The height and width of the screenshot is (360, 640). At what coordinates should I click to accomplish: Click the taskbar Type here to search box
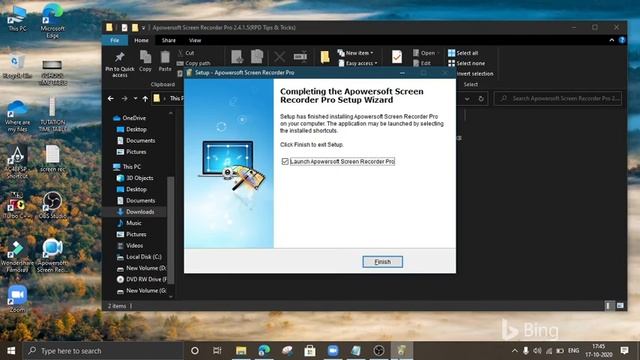click(x=103, y=351)
